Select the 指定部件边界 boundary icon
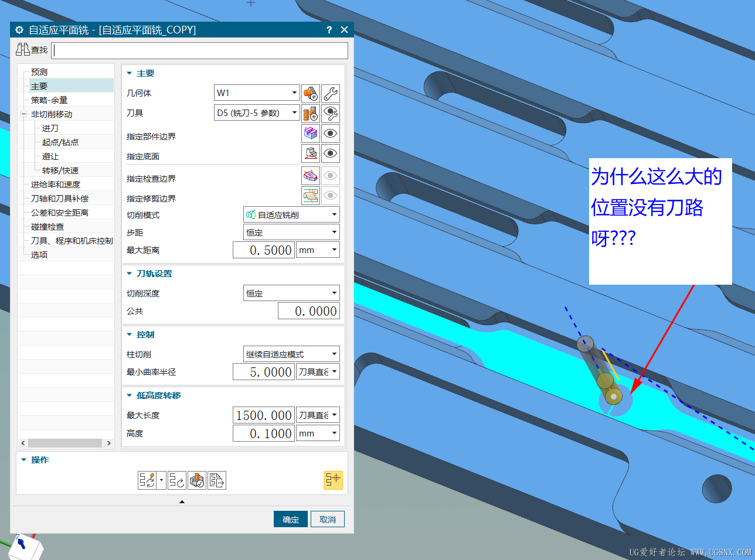This screenshot has height=560, width=755. point(311,134)
